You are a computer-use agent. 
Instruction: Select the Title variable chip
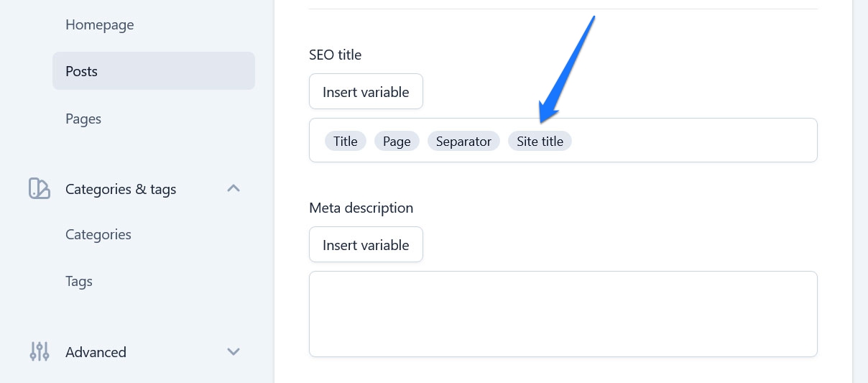346,142
